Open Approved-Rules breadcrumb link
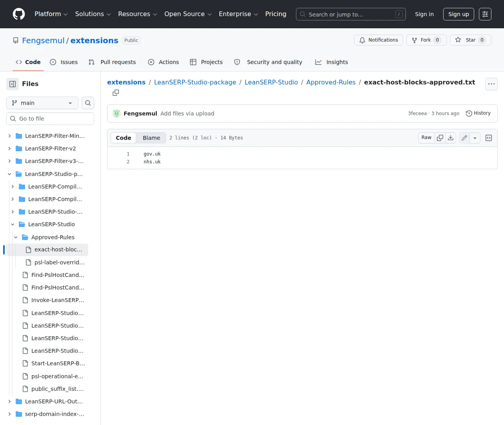 coord(331,82)
